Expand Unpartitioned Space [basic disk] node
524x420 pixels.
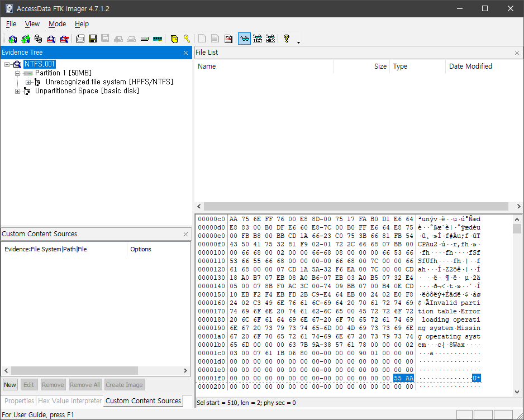coord(17,91)
